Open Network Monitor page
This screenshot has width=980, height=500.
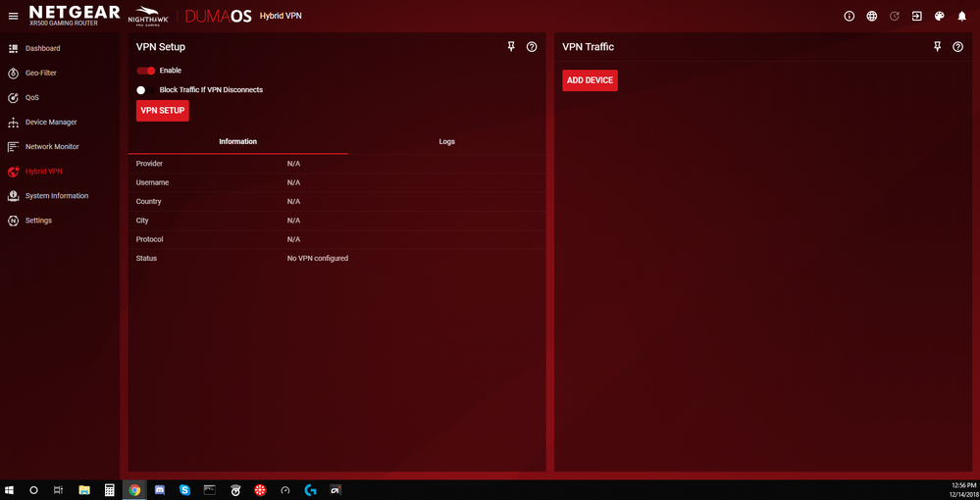(x=53, y=147)
